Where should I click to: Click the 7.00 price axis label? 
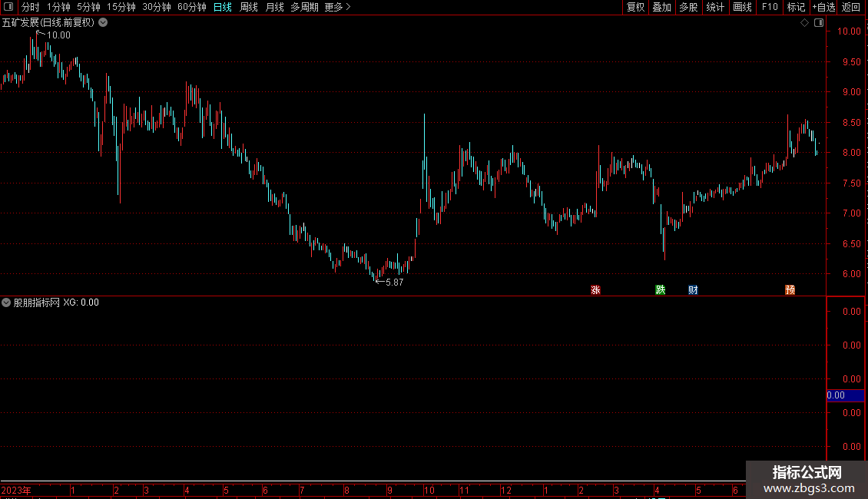click(851, 213)
